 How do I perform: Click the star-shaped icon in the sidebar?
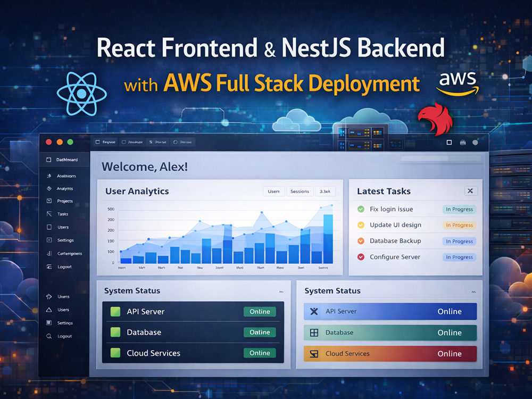coord(49,176)
